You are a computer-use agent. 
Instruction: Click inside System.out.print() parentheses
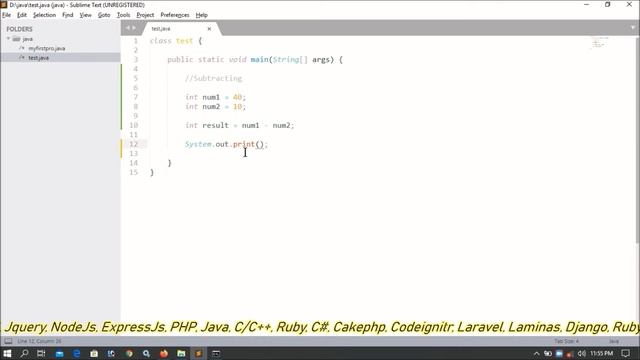(260, 144)
